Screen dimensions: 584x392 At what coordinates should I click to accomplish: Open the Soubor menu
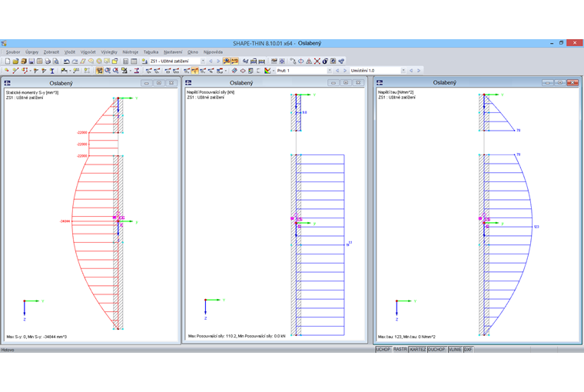[13, 52]
